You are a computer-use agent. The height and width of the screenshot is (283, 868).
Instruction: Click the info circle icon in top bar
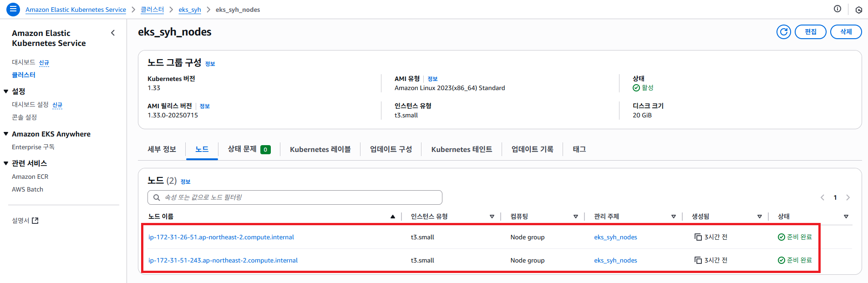click(838, 9)
